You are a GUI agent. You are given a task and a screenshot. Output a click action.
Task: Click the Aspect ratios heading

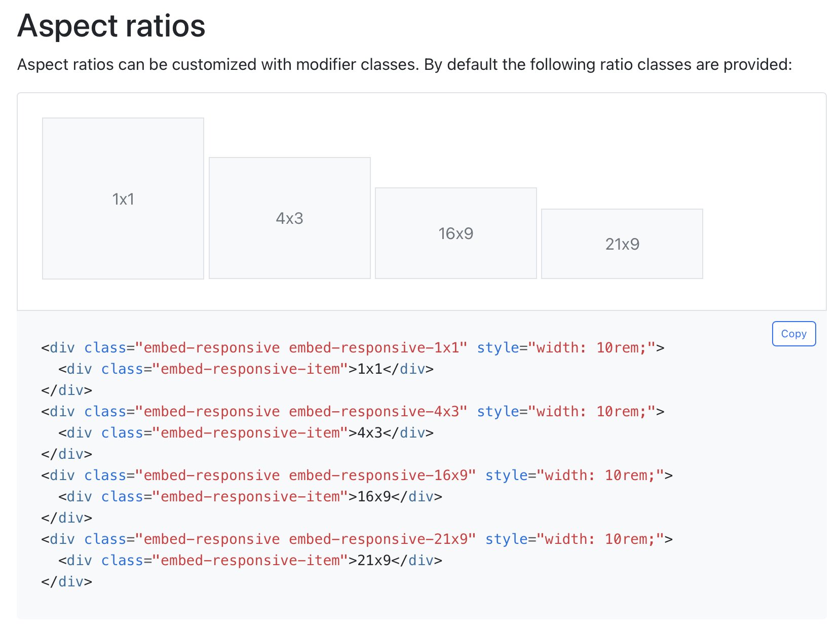[x=111, y=26]
